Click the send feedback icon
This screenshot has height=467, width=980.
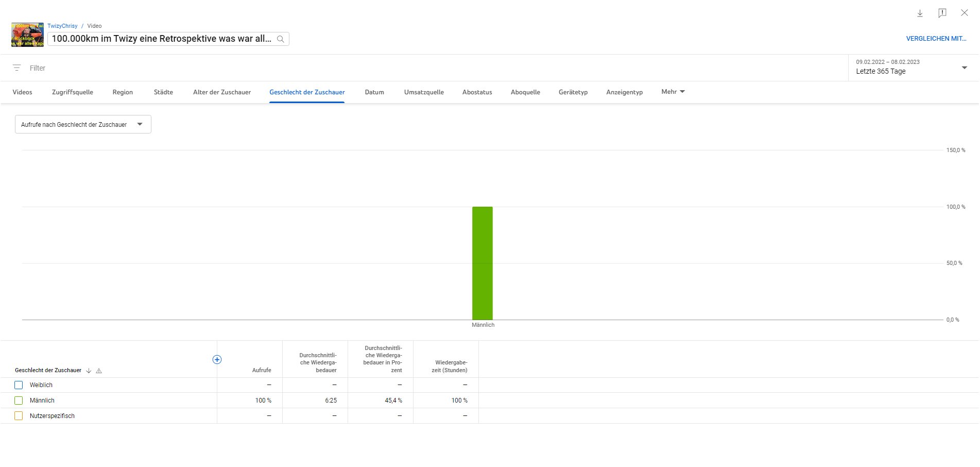(942, 13)
